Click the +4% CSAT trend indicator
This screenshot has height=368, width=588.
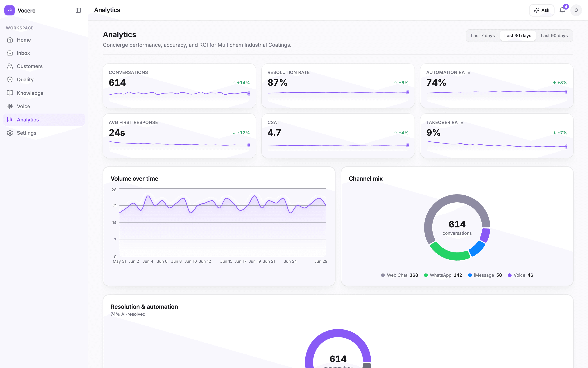point(401,133)
